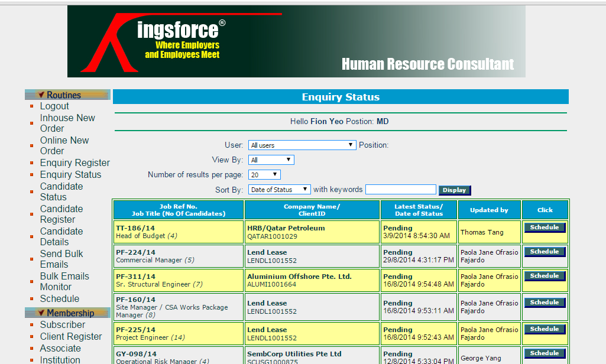Click Schedule for TT-186/14 row
The width and height of the screenshot is (606, 364).
545,227
